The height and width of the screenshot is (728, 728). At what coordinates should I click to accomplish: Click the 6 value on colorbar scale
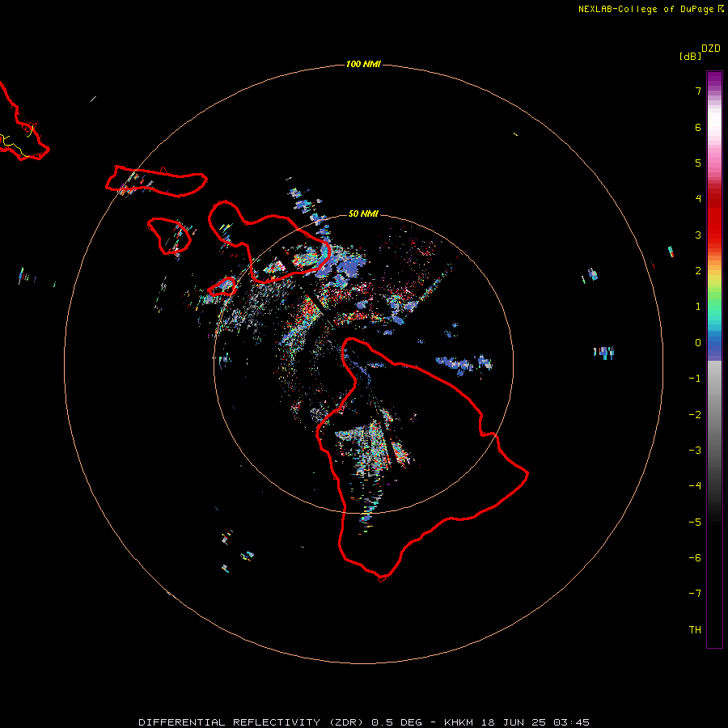[x=698, y=127]
